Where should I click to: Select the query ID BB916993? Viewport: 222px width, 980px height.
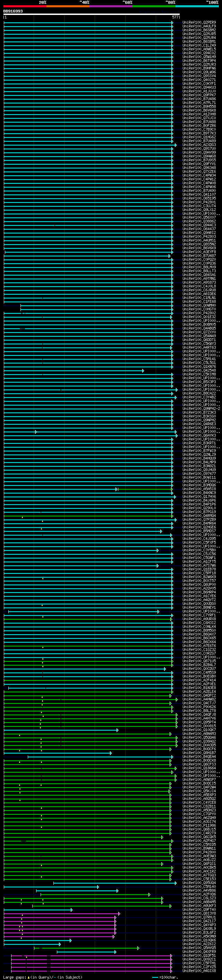click(x=13, y=11)
